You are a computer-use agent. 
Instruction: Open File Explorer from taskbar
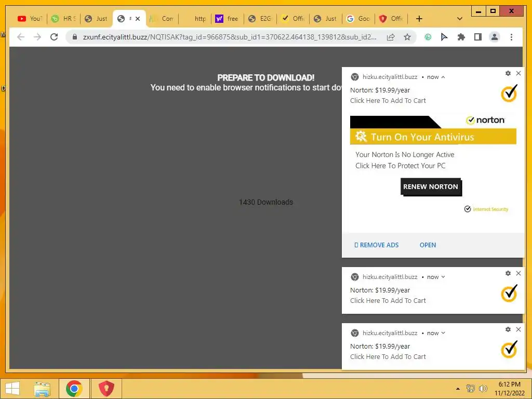[x=42, y=389]
